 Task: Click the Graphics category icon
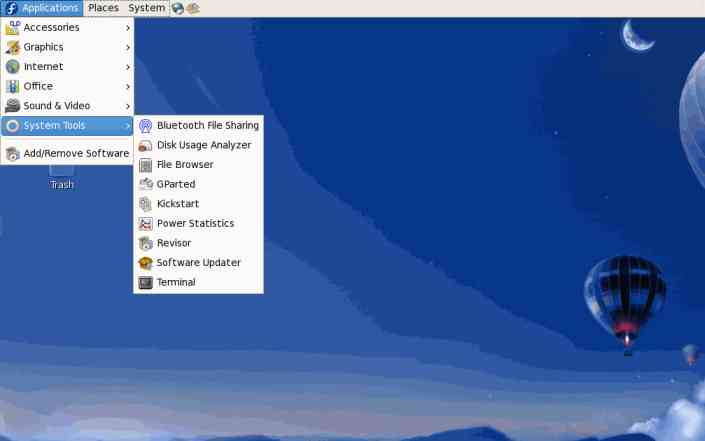pos(13,47)
